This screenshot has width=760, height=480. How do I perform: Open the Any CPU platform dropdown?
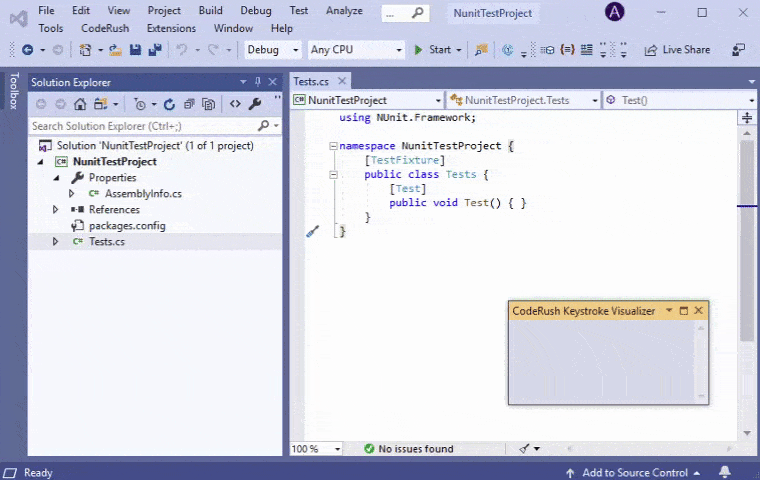355,50
